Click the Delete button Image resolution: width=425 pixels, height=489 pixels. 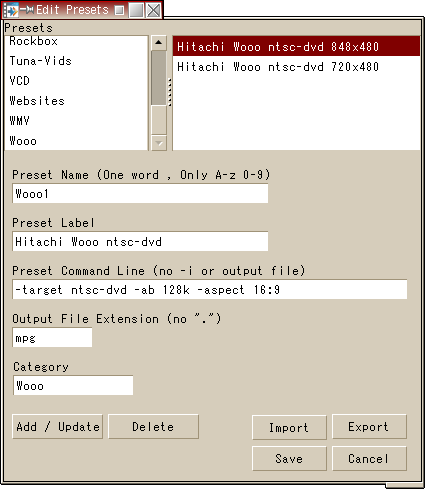153,427
